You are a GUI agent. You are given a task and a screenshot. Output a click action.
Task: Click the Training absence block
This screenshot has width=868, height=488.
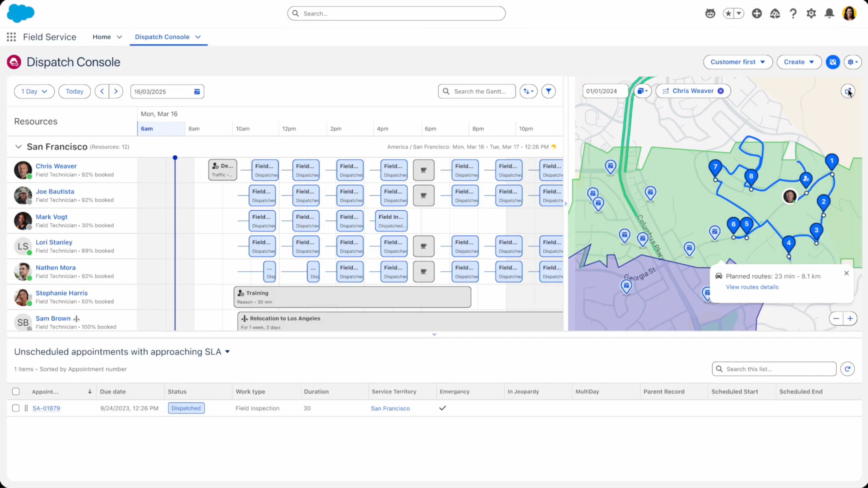(352, 297)
